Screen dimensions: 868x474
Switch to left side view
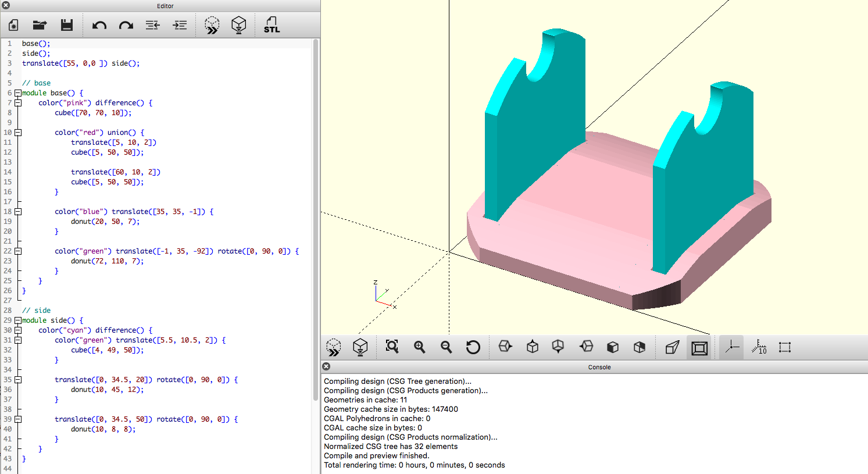point(586,347)
